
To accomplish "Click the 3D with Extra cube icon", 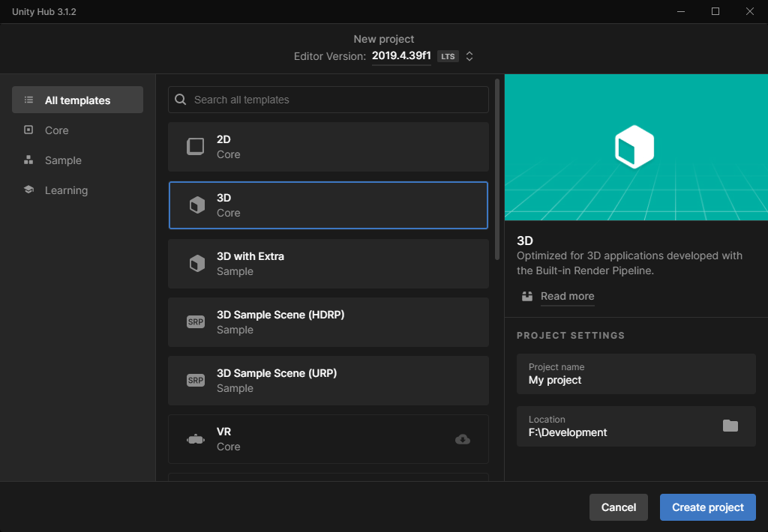I will (196, 264).
